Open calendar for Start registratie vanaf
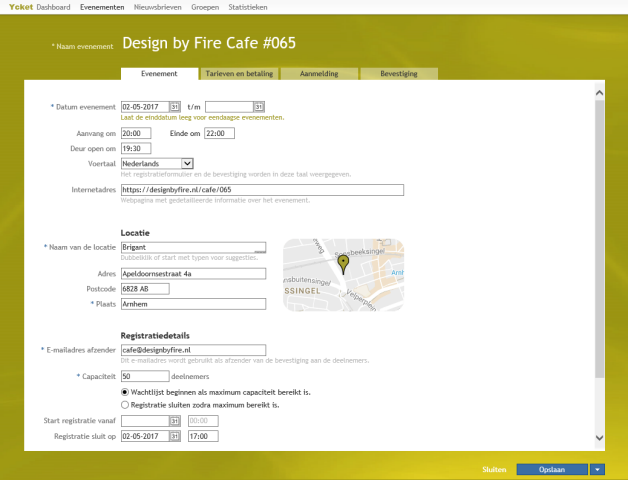628x480 pixels. (174, 422)
